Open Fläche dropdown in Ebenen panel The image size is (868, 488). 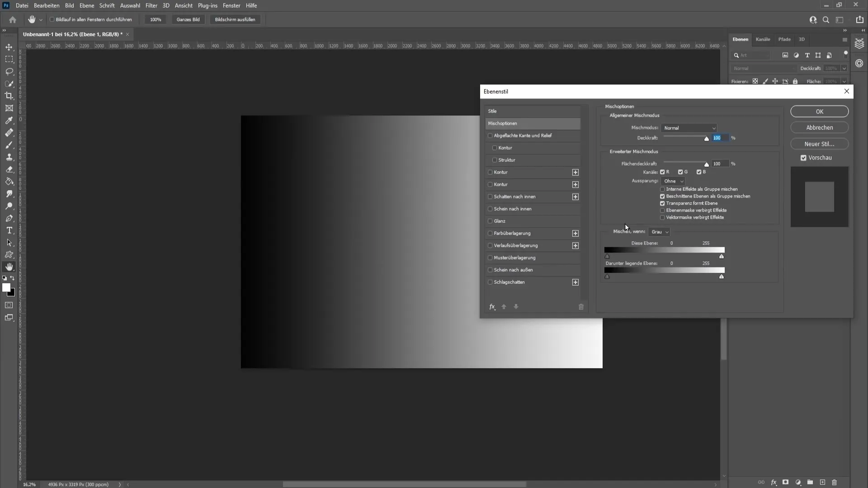click(x=844, y=81)
